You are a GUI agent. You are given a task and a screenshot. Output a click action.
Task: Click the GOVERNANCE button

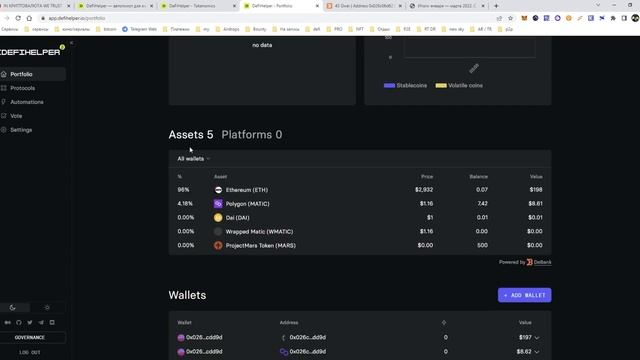(x=30, y=338)
